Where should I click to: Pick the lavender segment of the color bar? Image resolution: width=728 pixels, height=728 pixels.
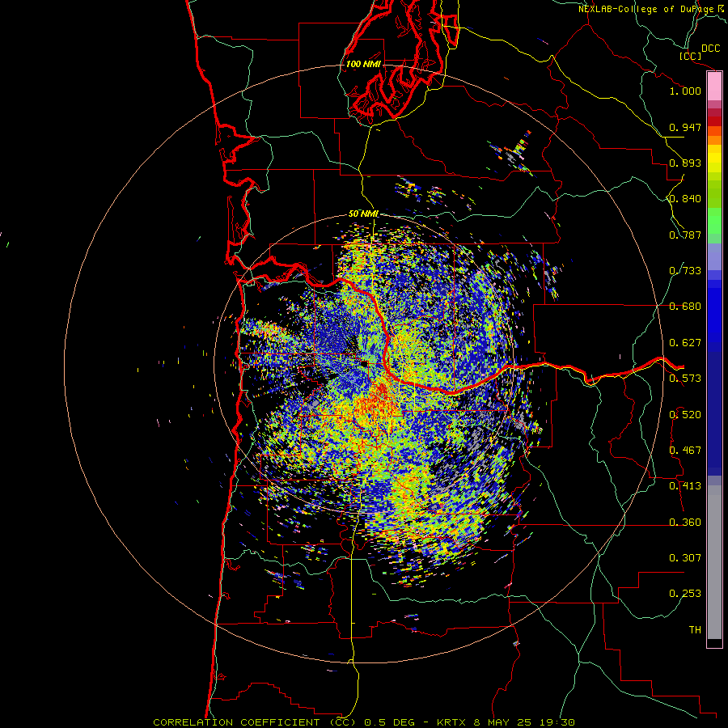(714, 256)
